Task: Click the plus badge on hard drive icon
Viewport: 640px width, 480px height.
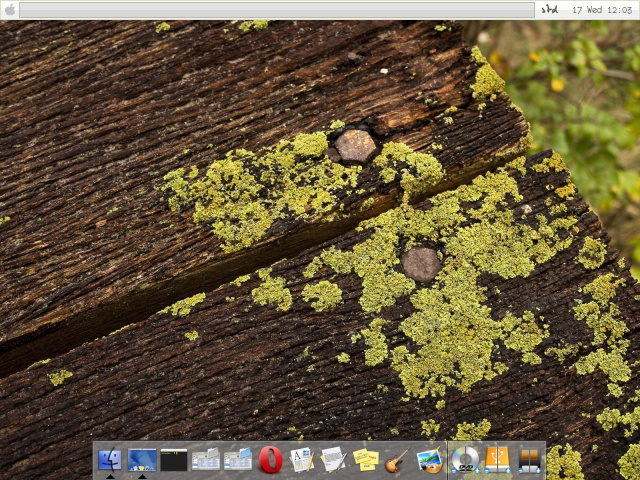Action: pos(538,470)
